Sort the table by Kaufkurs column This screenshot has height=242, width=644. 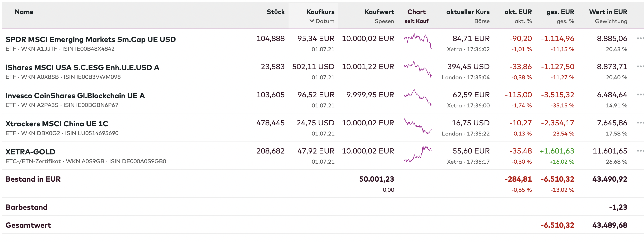point(320,12)
